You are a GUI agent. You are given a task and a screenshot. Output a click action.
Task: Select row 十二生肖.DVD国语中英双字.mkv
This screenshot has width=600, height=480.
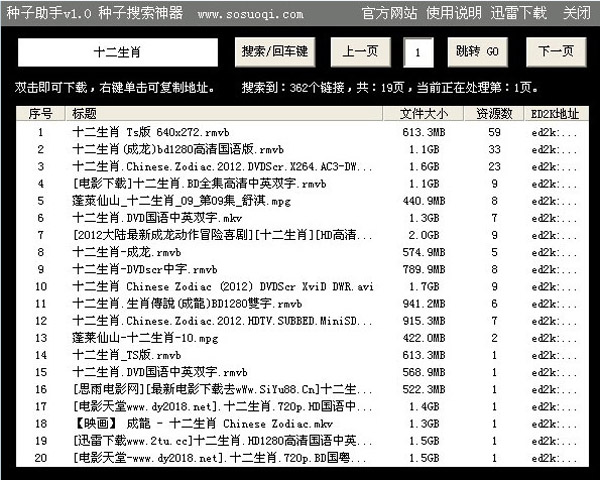coord(302,218)
